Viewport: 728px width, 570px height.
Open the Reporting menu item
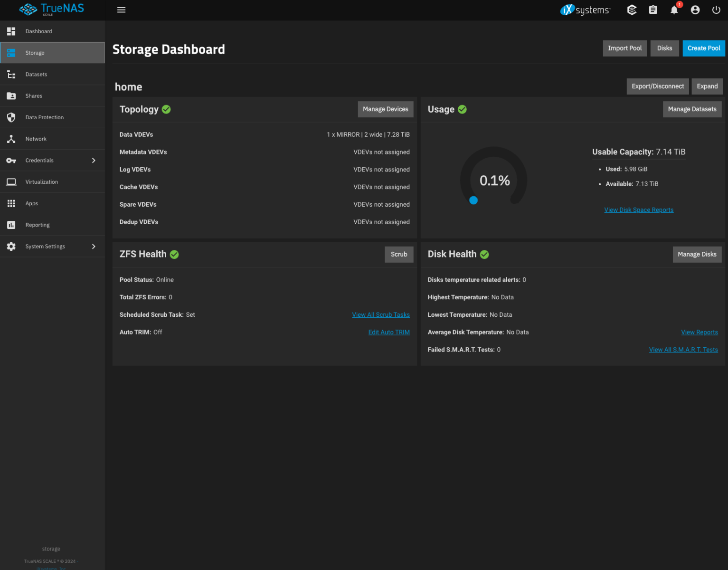coord(52,225)
